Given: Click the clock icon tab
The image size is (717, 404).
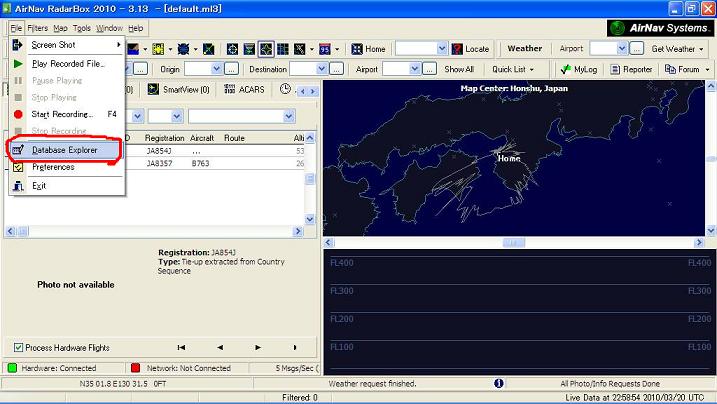Looking at the screenshot, I should pyautogui.click(x=285, y=89).
